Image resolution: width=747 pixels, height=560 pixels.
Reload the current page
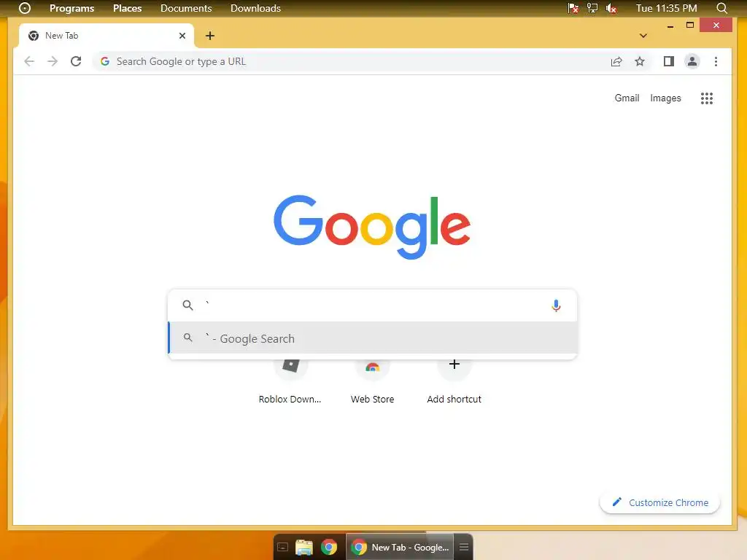pos(76,61)
